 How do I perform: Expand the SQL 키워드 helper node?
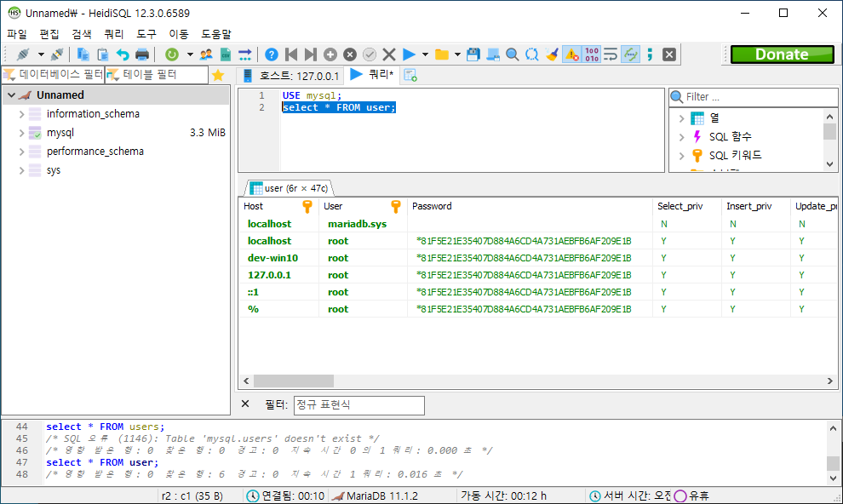point(682,156)
